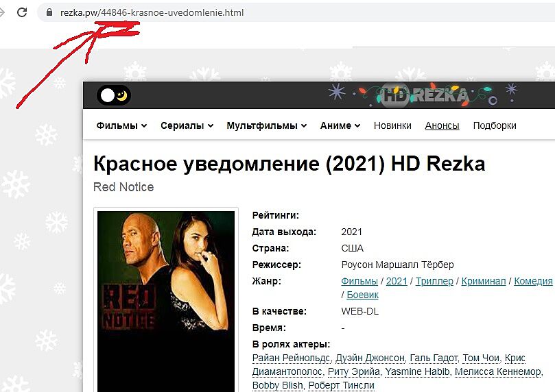Click the Триллер genre link
This screenshot has width=555, height=392.
pos(434,281)
